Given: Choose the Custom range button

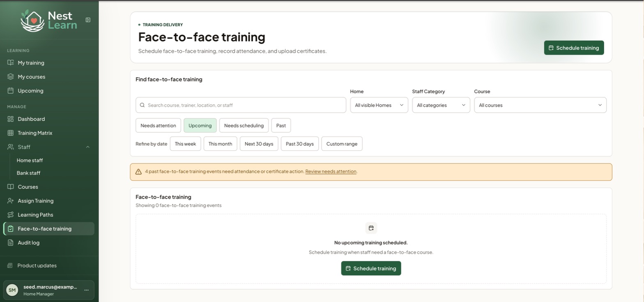Looking at the screenshot, I should (x=342, y=144).
